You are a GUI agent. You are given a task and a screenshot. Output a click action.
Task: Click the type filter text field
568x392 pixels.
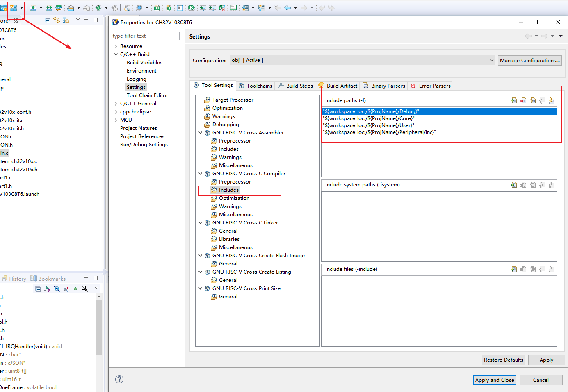146,36
